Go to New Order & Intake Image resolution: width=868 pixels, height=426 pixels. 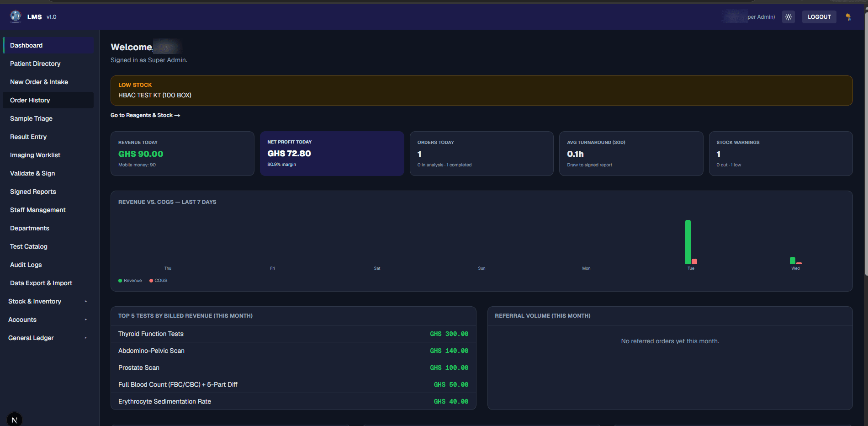click(x=48, y=82)
